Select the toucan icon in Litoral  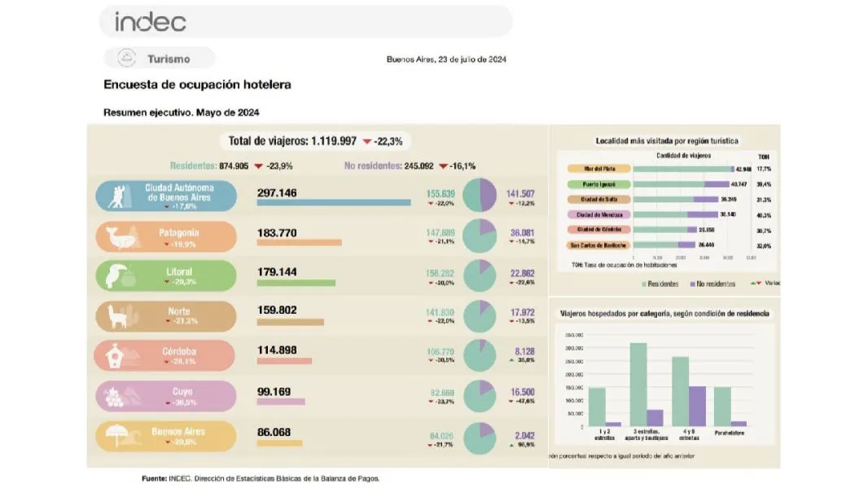(x=115, y=275)
